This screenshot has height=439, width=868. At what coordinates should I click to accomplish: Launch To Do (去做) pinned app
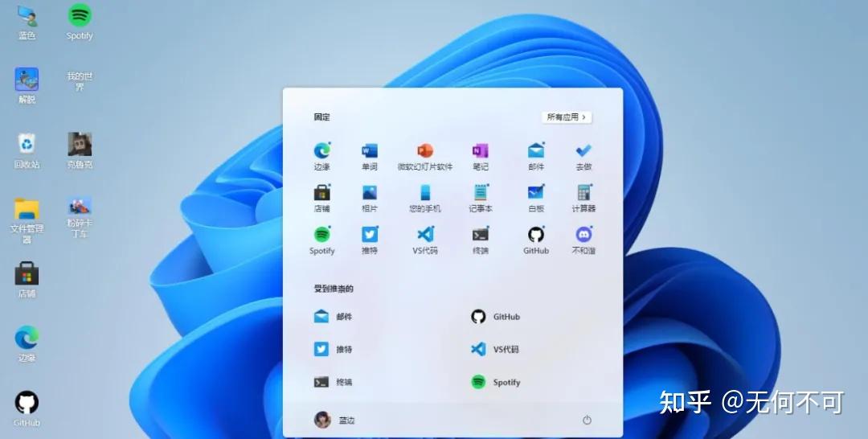(x=583, y=156)
